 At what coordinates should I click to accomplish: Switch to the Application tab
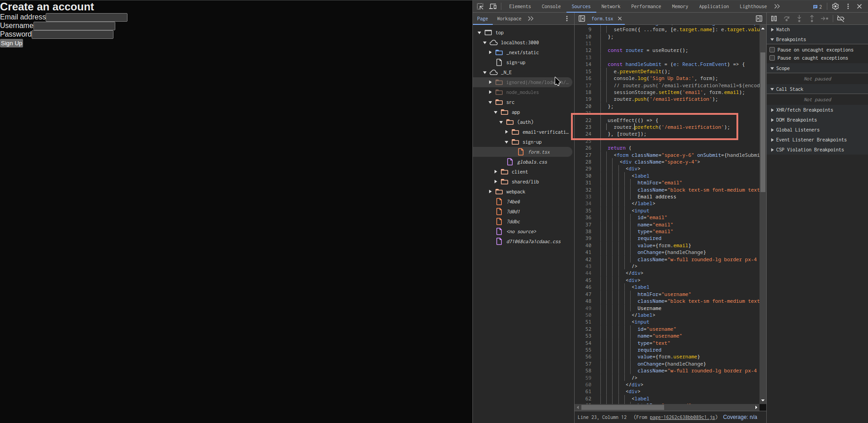coord(714,6)
